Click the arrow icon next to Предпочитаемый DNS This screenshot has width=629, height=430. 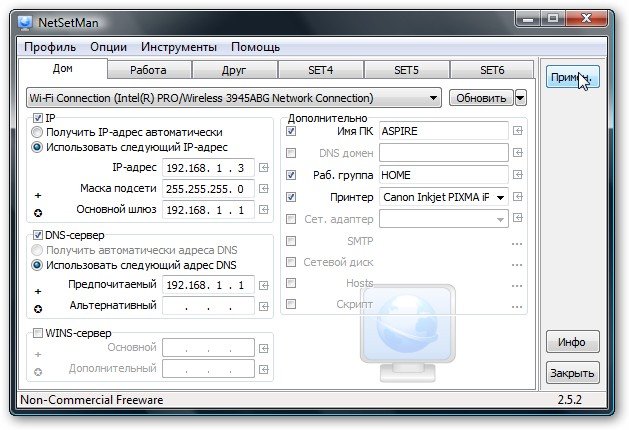pyautogui.click(x=264, y=284)
